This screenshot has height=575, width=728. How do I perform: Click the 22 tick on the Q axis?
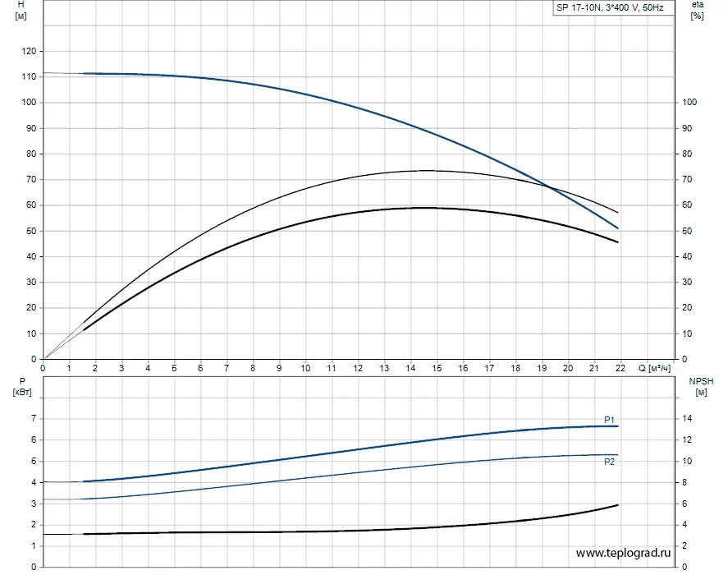pos(620,368)
